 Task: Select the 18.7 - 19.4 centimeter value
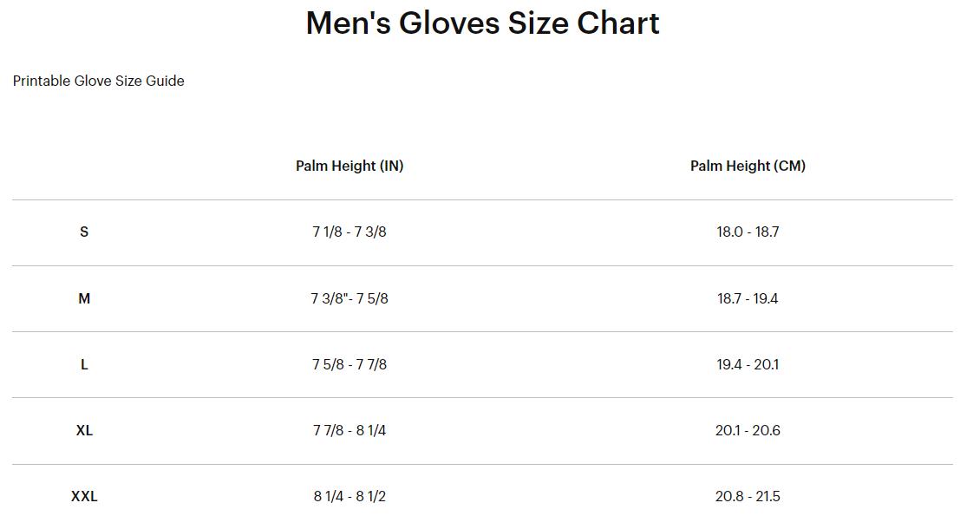pyautogui.click(x=748, y=299)
